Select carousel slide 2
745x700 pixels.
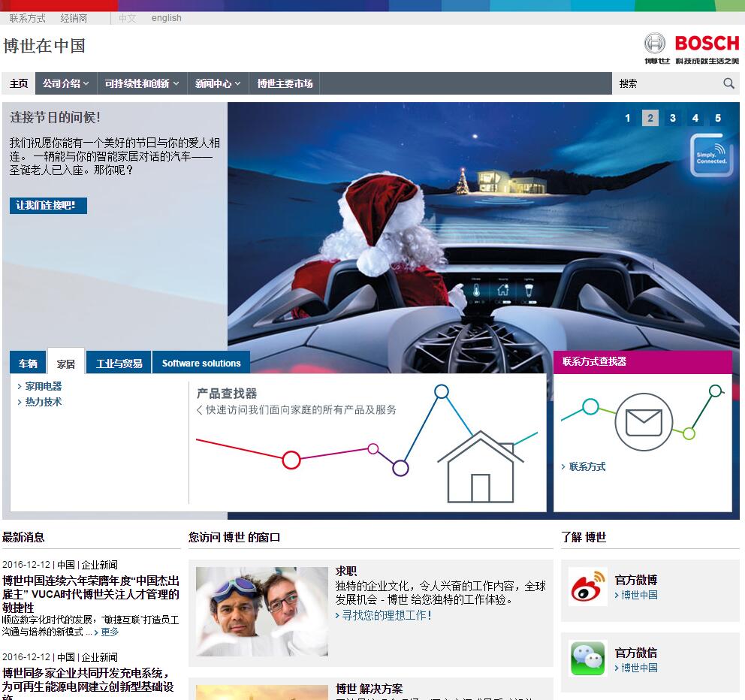click(x=650, y=118)
